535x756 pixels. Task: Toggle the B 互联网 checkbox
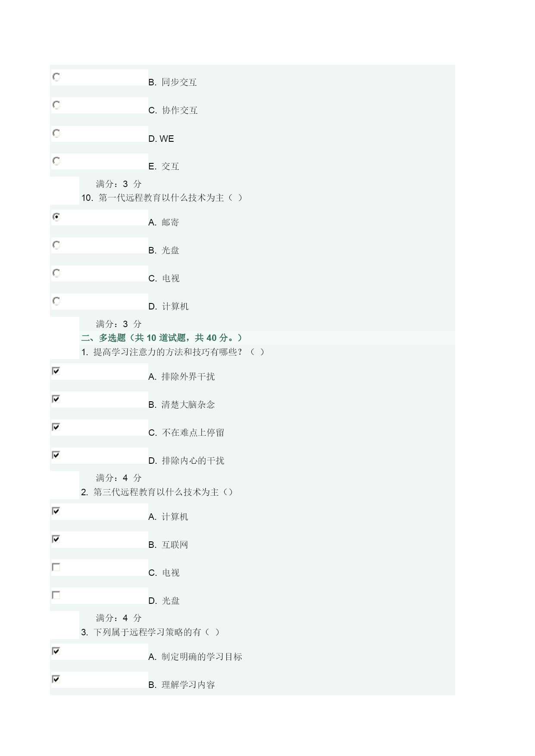click(56, 539)
